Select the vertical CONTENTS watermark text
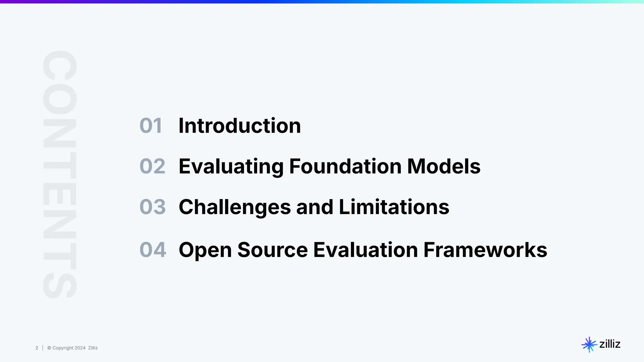 [60, 174]
